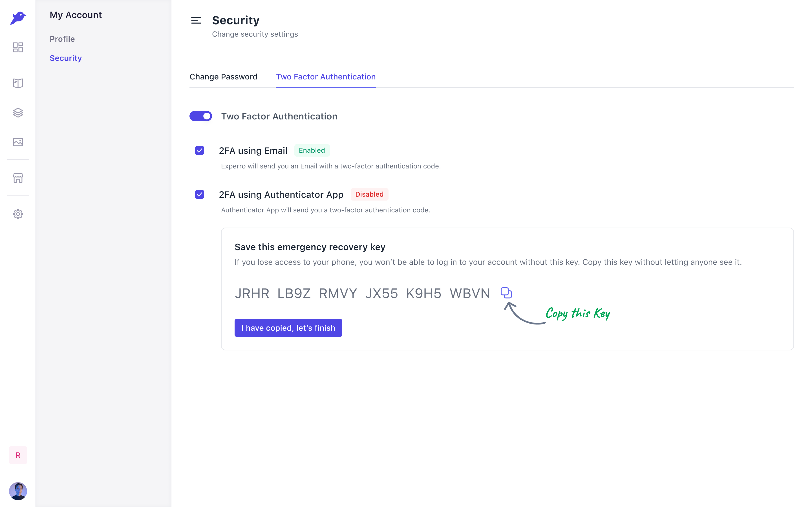Go to Profile in My Account
This screenshot has height=507, width=812.
coord(62,39)
